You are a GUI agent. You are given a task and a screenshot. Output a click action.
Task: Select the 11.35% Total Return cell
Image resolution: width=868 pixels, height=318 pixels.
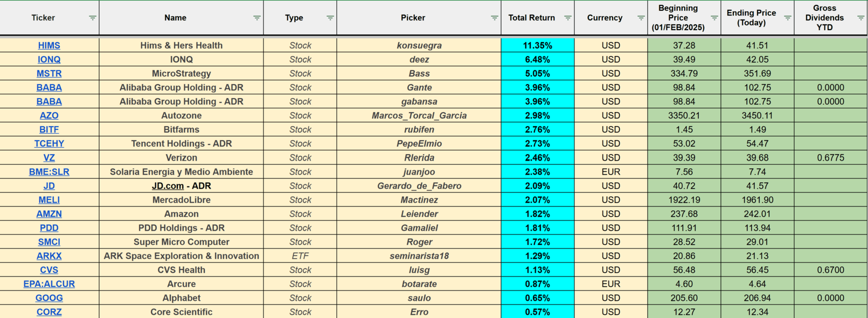(x=538, y=45)
